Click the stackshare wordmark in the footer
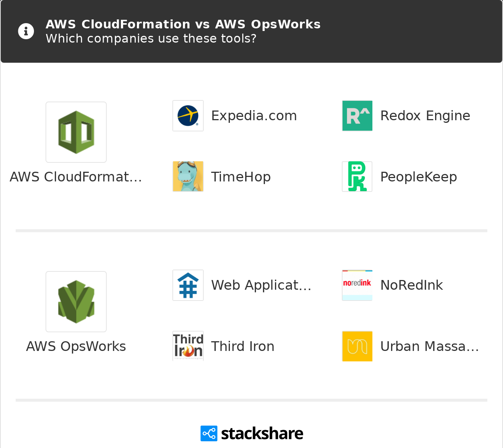 click(x=262, y=433)
